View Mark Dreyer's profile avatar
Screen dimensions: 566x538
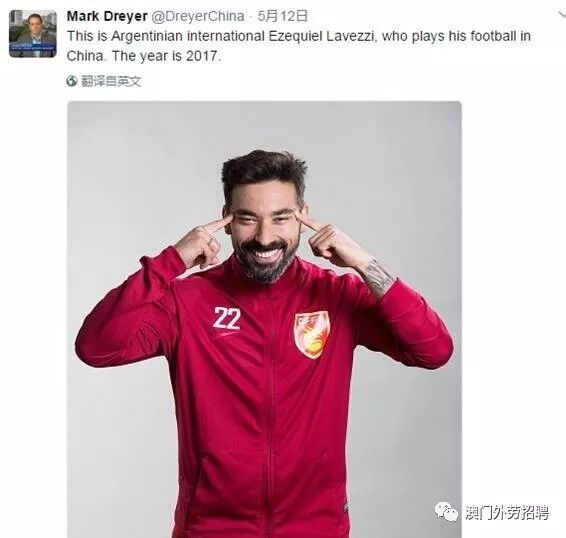[x=33, y=34]
